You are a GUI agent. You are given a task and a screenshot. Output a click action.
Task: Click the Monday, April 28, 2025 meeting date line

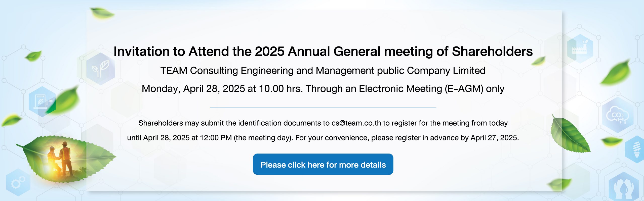[x=323, y=89]
